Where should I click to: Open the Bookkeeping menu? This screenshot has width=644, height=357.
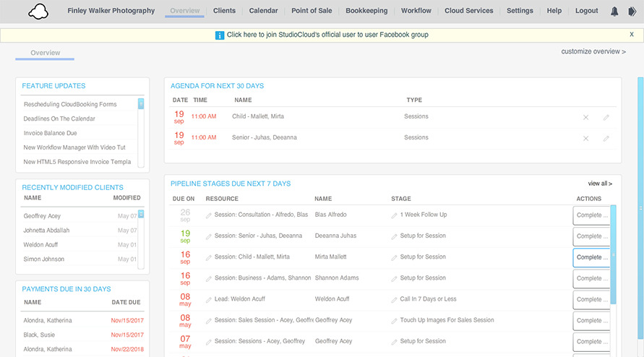click(x=366, y=11)
